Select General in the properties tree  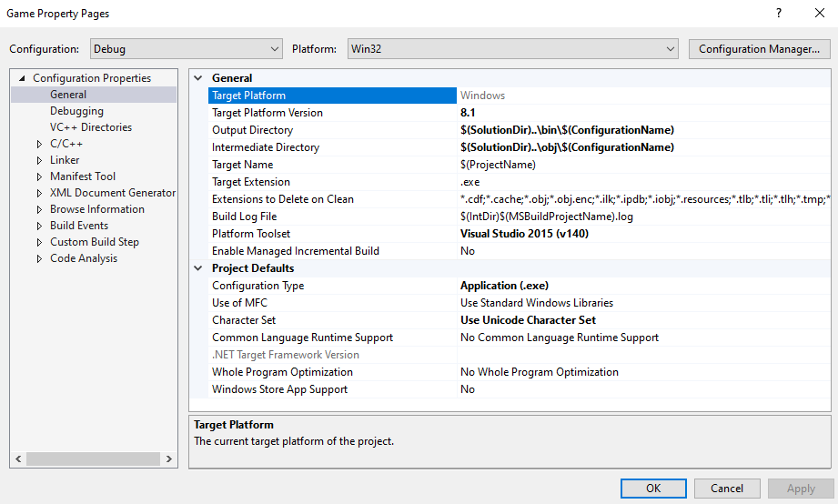point(68,95)
